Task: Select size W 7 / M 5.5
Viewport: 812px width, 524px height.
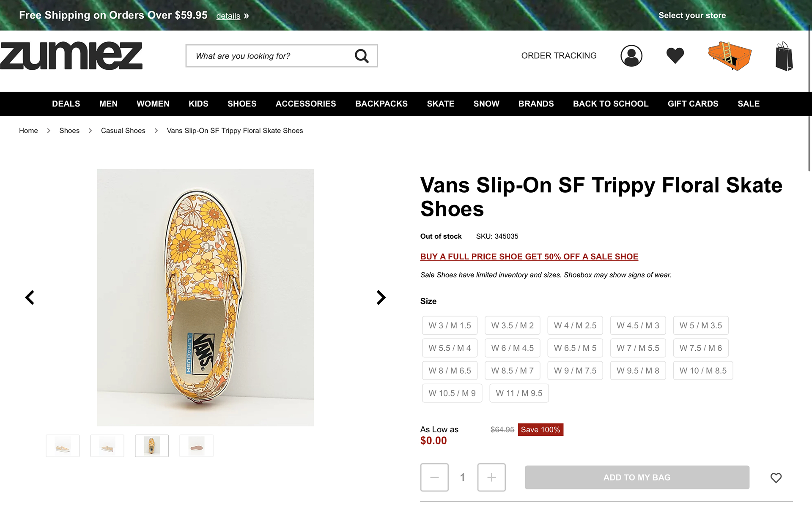Action: pyautogui.click(x=638, y=348)
